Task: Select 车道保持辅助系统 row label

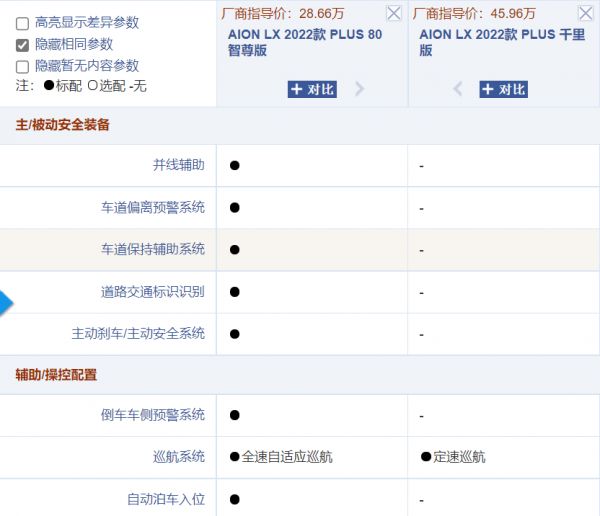Action: click(x=152, y=249)
